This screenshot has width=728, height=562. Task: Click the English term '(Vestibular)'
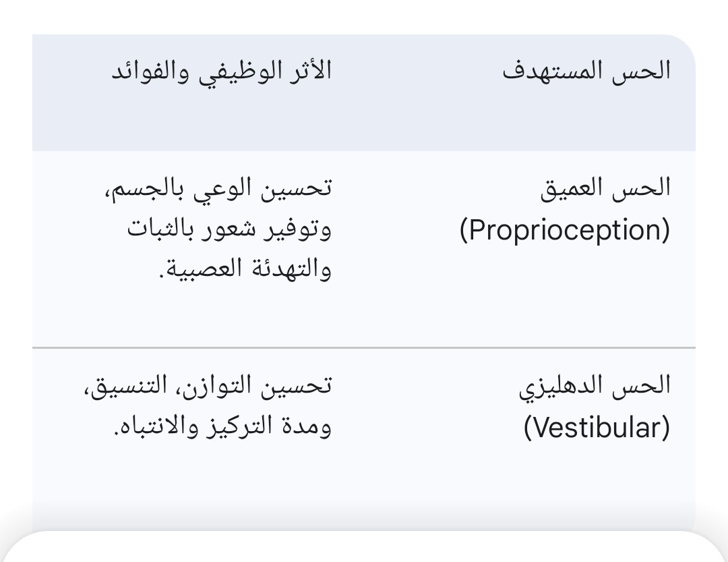[597, 428]
